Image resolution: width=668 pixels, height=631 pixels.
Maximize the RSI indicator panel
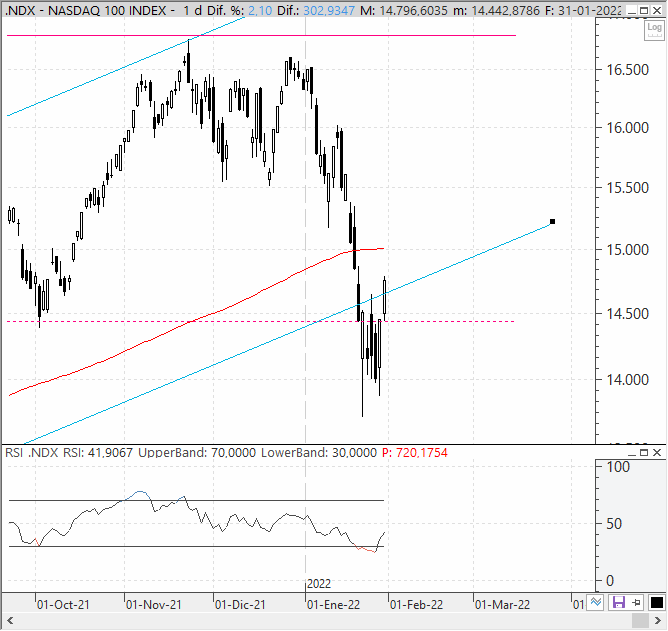tap(644, 453)
